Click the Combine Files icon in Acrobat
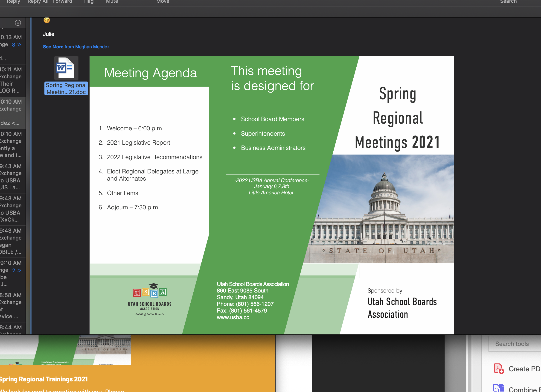Image resolution: width=541 pixels, height=392 pixels. click(499, 388)
